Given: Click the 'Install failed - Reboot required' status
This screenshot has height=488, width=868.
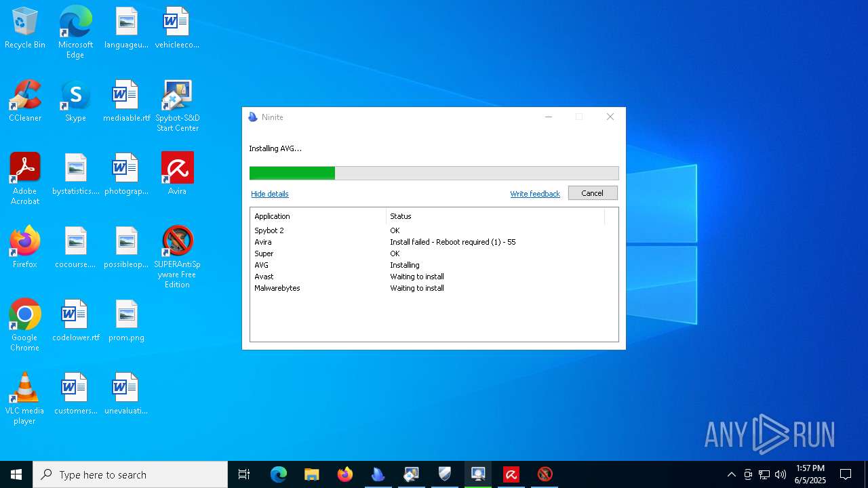Looking at the screenshot, I should (452, 242).
